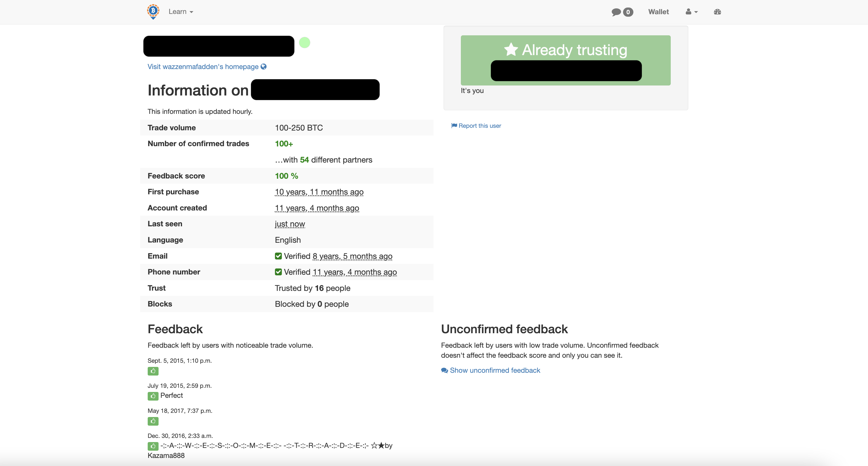The image size is (868, 466).
Task: Click 'Trusted by 16 people' text
Action: pyautogui.click(x=313, y=288)
